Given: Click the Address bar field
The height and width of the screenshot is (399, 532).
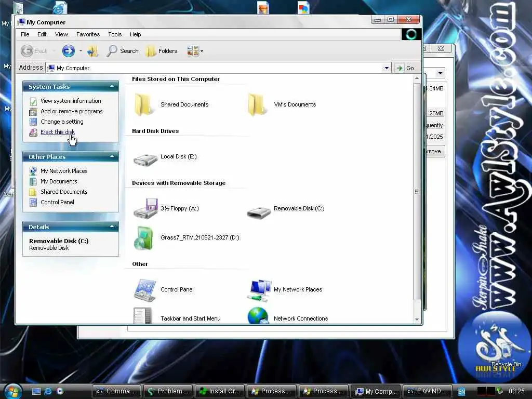Looking at the screenshot, I should pyautogui.click(x=218, y=68).
